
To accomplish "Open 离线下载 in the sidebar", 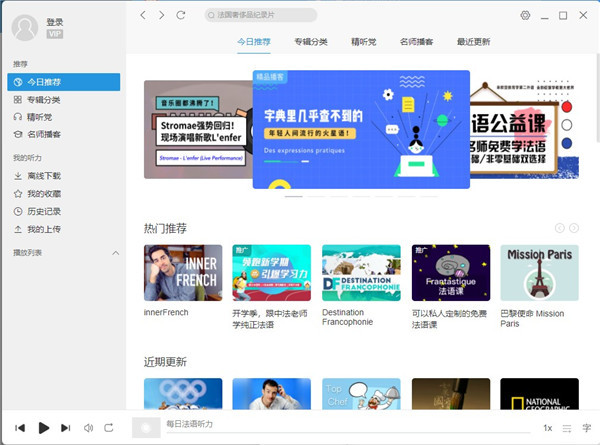I will (43, 176).
